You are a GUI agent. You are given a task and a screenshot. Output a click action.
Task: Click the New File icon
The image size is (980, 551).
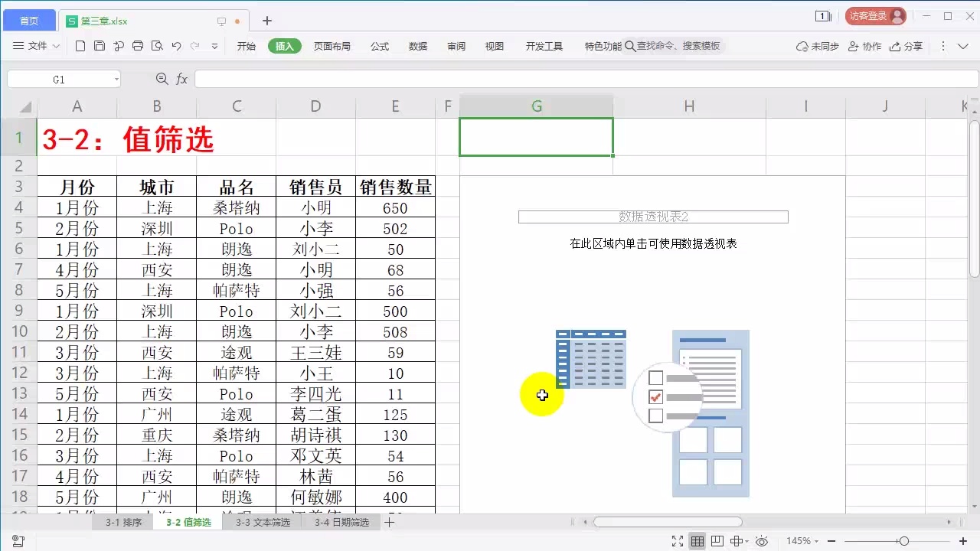coord(80,46)
